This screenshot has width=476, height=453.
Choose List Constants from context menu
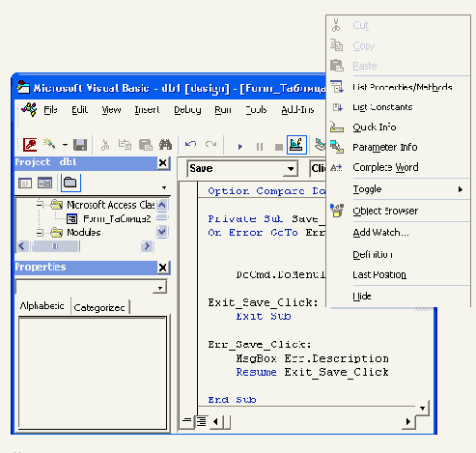pyautogui.click(x=398, y=107)
